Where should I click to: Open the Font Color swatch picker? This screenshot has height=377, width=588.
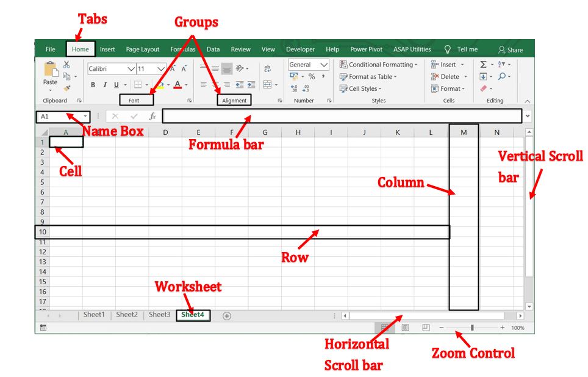tap(177, 85)
